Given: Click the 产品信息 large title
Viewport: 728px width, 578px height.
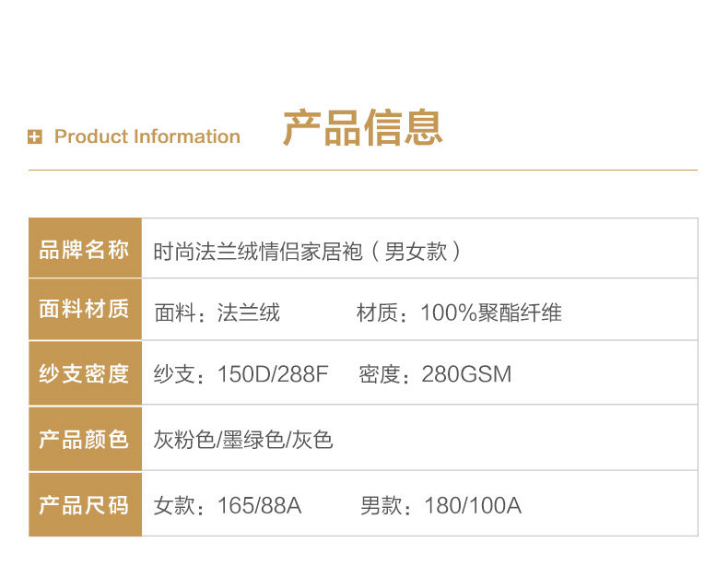Looking at the screenshot, I should tap(362, 128).
